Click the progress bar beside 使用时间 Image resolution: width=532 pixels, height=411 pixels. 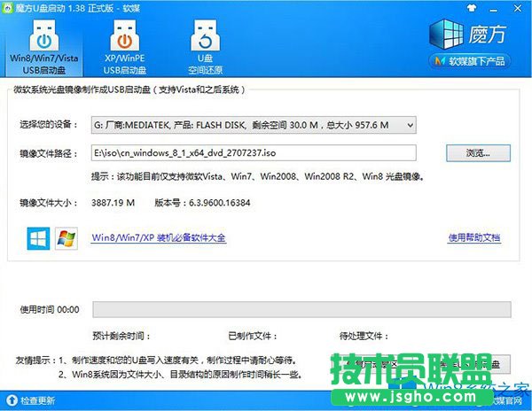[x=302, y=309]
